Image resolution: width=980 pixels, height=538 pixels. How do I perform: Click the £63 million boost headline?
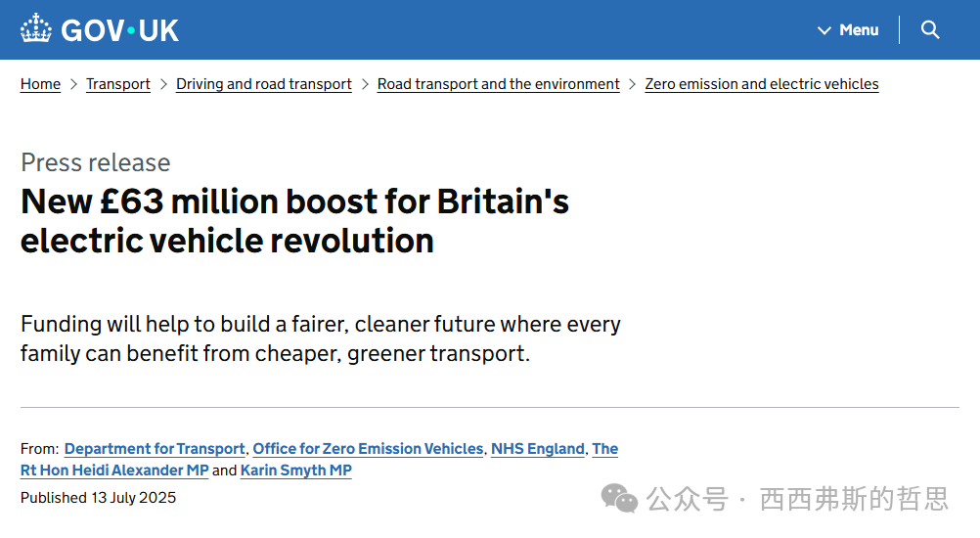(294, 220)
